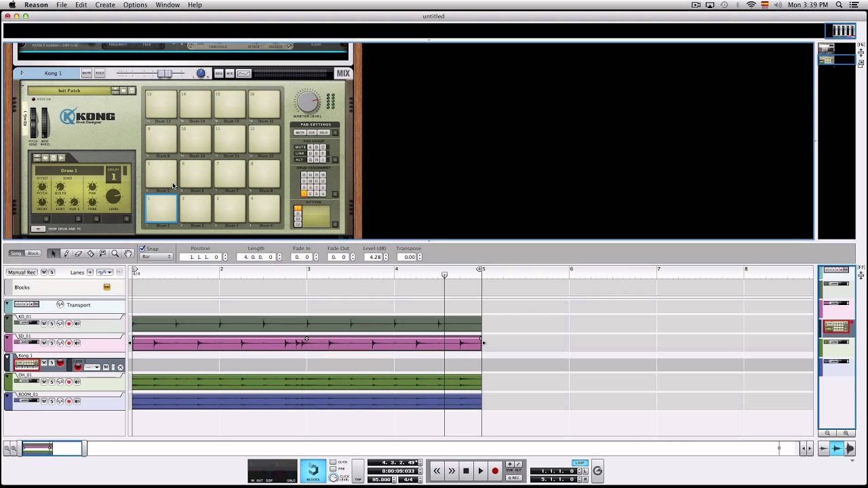Image resolution: width=868 pixels, height=488 pixels.
Task: Toggle the Blocks ON button
Action: pyautogui.click(x=106, y=287)
